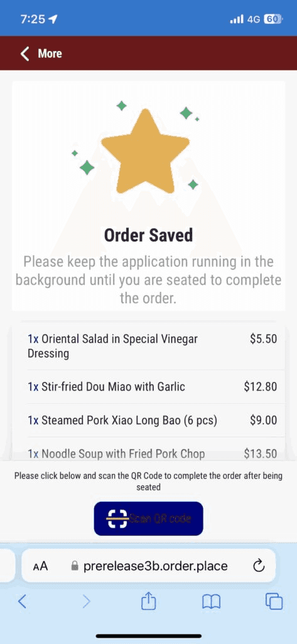Reload the page with refresh icon
The image size is (297, 644).
coord(258,567)
